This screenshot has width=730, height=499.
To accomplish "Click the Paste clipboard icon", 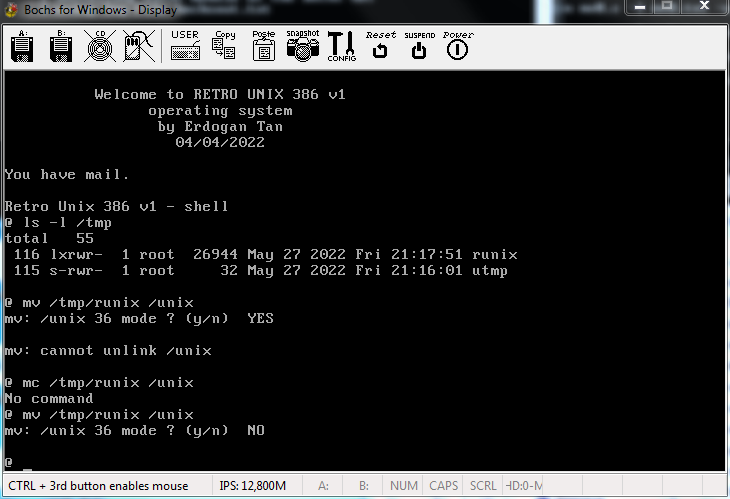I will pyautogui.click(x=264, y=46).
